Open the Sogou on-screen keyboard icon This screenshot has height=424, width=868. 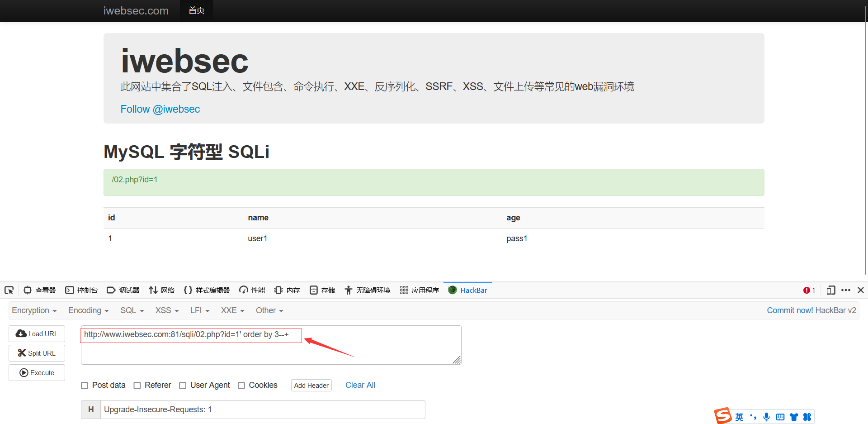pyautogui.click(x=780, y=417)
